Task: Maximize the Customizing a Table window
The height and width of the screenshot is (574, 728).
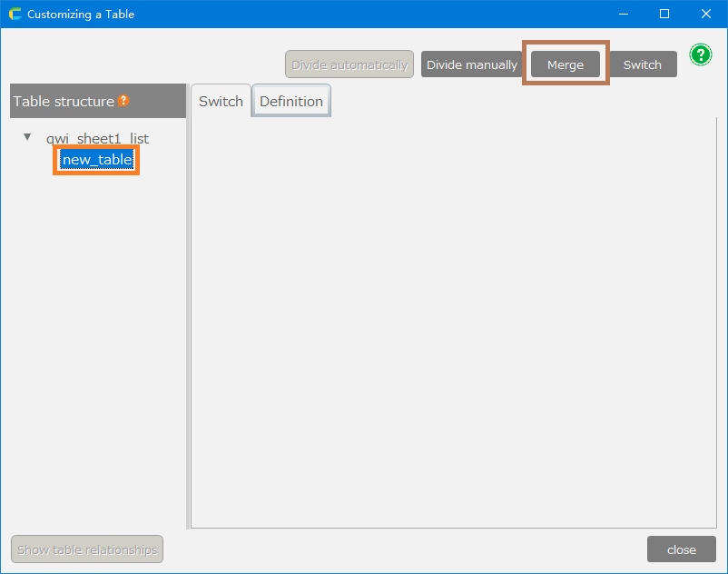Action: pos(664,14)
